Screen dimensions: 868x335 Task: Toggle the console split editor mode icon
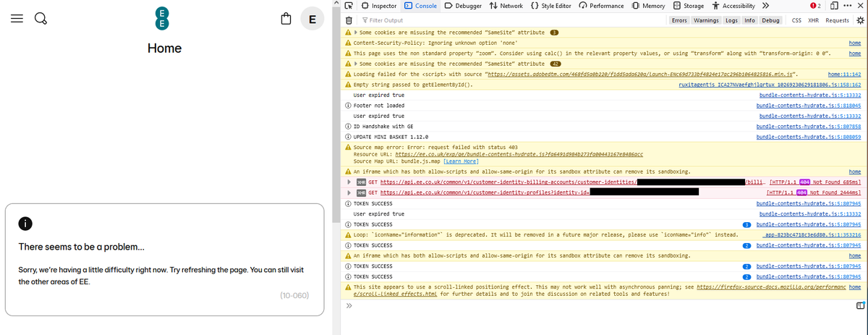coord(859,305)
